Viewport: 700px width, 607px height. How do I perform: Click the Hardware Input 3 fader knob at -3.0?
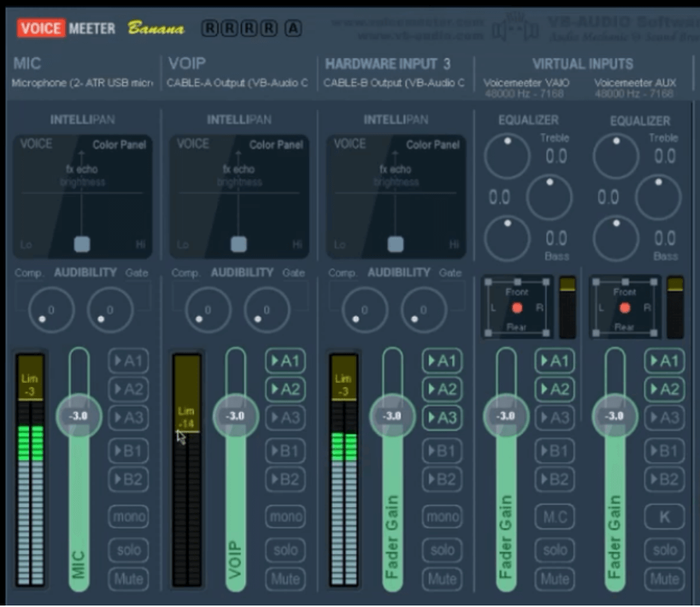coord(392,416)
